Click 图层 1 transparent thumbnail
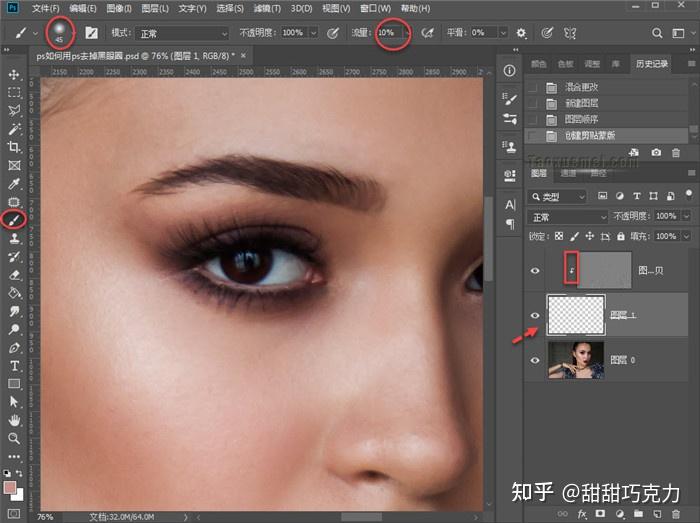 click(576, 315)
